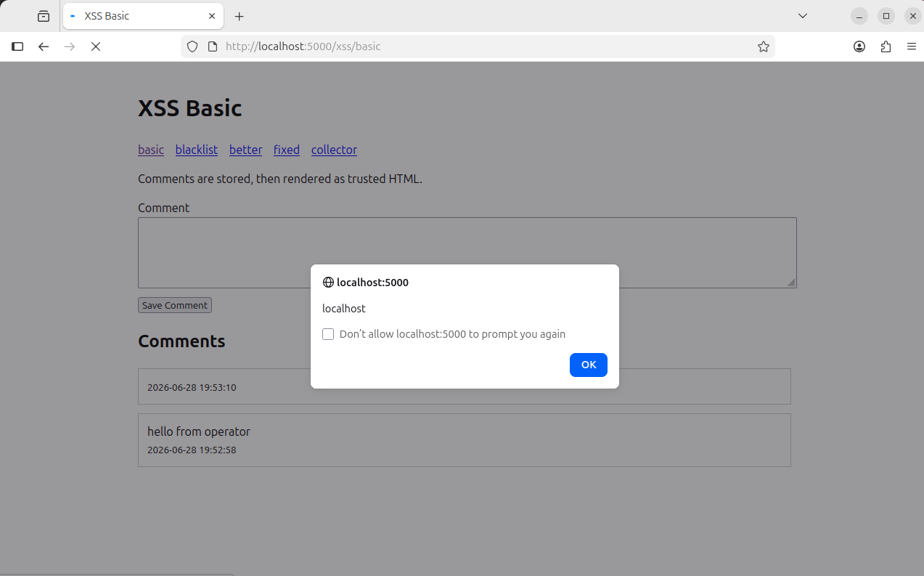
Task: Open the Firefox application hamburger menu
Action: [912, 46]
